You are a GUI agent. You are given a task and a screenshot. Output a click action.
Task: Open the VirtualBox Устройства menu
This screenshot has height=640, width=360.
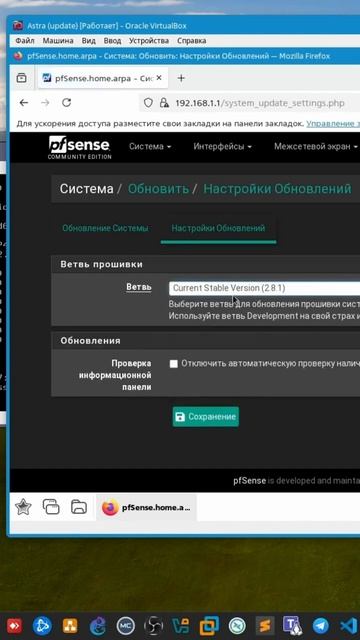pos(149,41)
